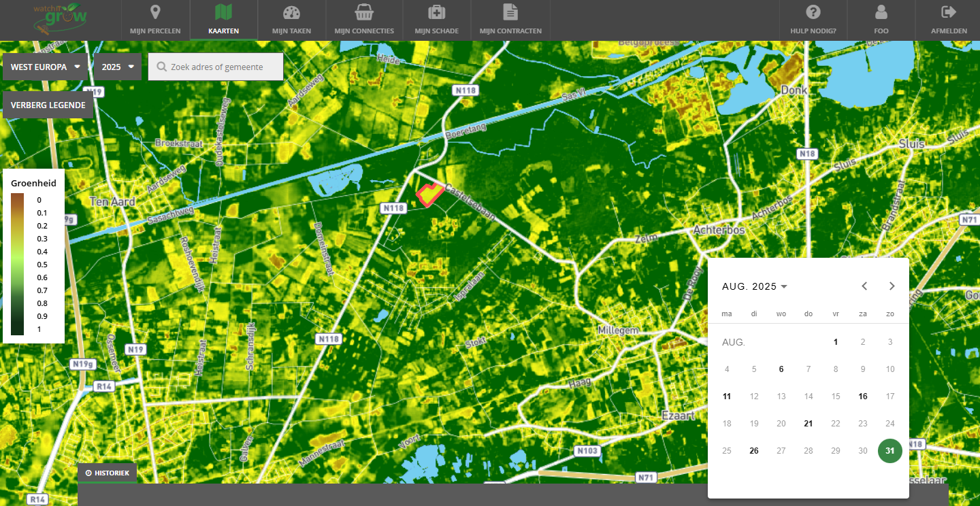Screen dimensions: 980x506
Task: Click the Hulp Nodig question mark icon
Action: point(813,12)
